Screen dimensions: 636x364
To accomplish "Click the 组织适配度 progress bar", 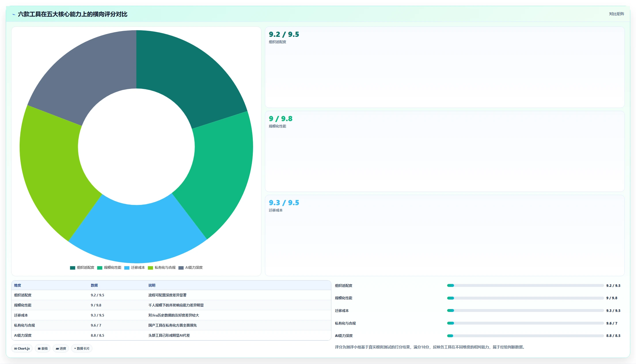I will coord(525,285).
